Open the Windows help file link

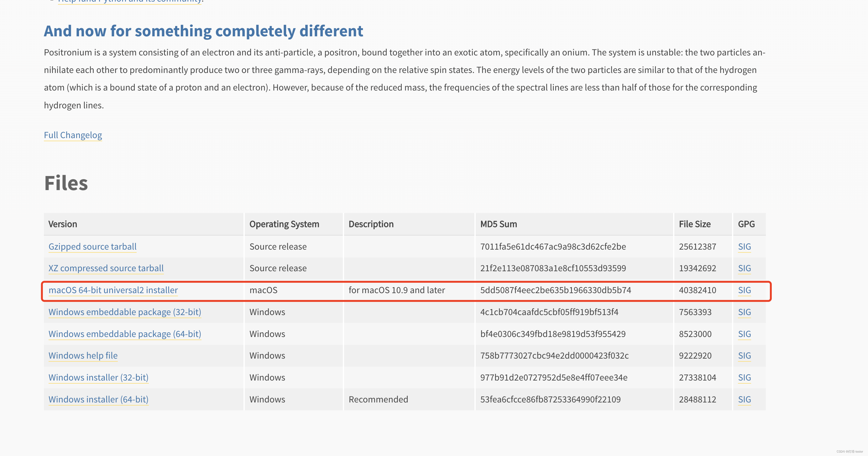tap(83, 355)
